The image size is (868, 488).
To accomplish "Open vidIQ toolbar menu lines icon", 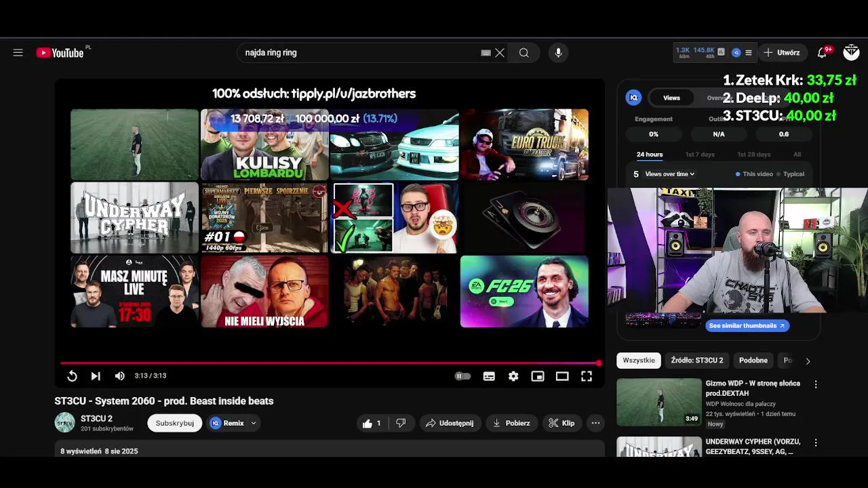I will point(749,52).
